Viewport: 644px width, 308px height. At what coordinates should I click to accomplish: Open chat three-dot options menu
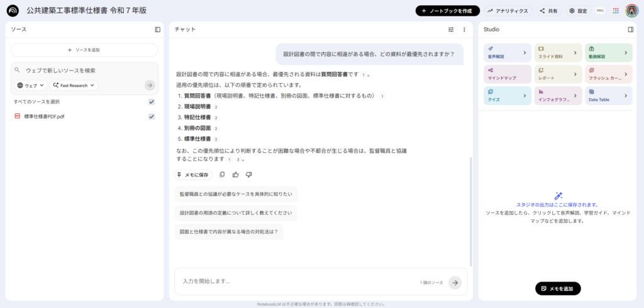pyautogui.click(x=464, y=30)
